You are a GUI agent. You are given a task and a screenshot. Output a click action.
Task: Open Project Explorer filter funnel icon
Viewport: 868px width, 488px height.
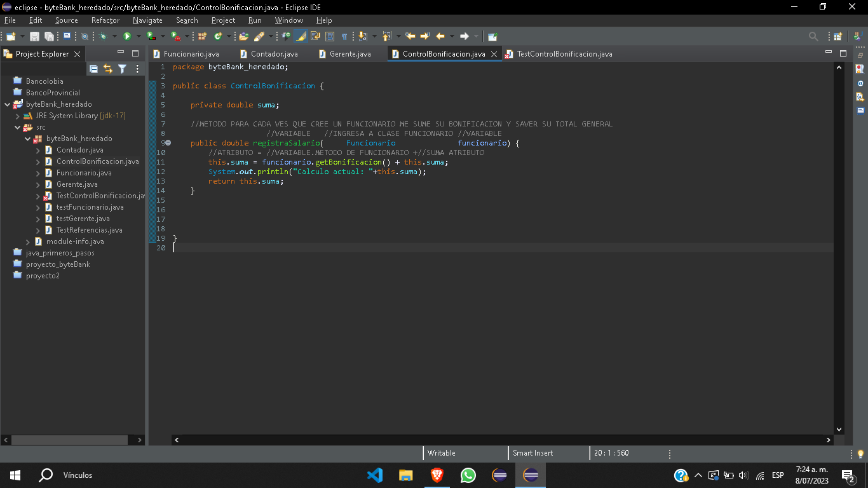[x=122, y=69]
